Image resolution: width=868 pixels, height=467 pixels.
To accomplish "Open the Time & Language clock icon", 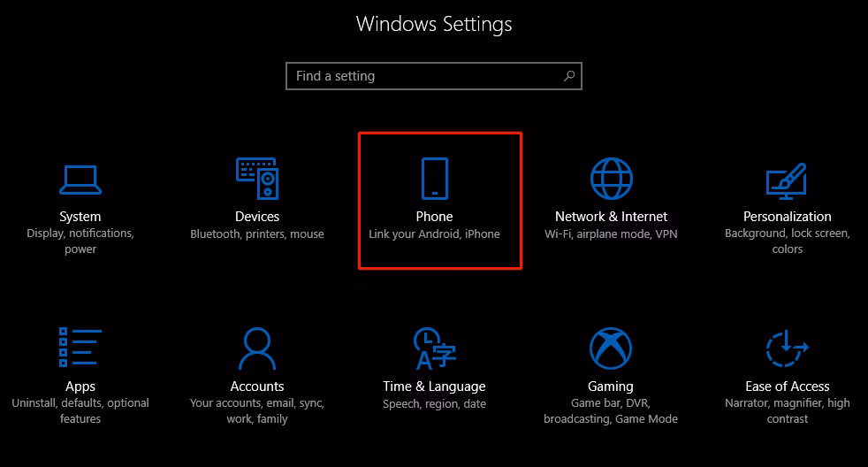I will tap(435, 348).
